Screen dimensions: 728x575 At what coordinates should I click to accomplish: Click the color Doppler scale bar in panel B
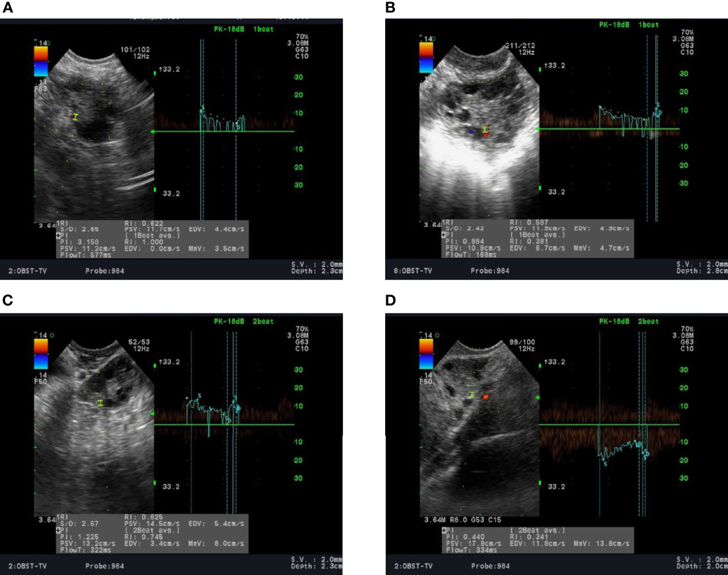(x=427, y=57)
